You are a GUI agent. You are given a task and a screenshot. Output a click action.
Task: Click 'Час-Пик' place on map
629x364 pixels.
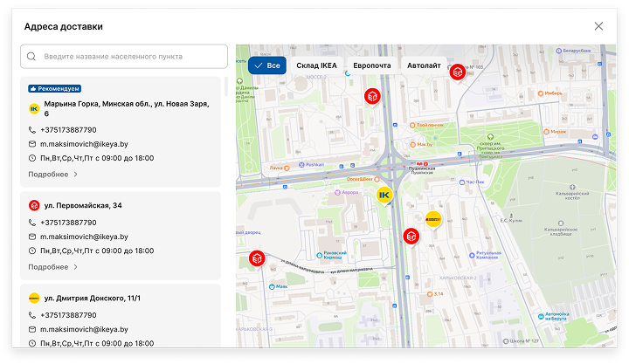tap(472, 182)
